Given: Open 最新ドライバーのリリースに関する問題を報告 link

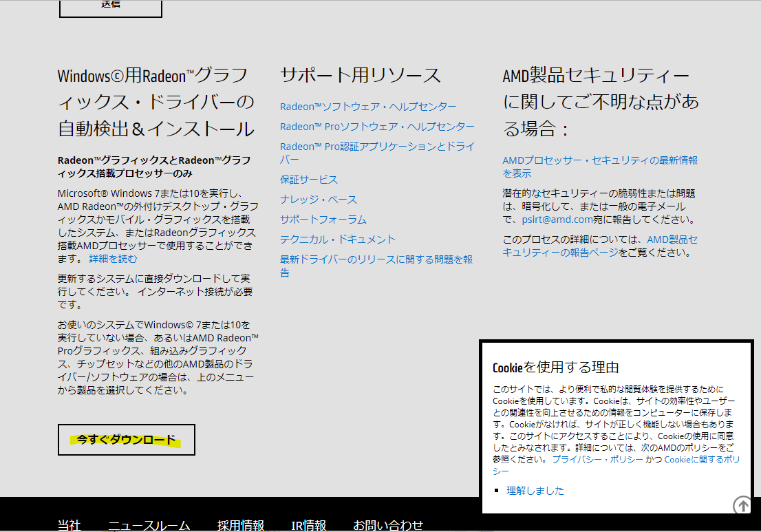Looking at the screenshot, I should [x=376, y=266].
